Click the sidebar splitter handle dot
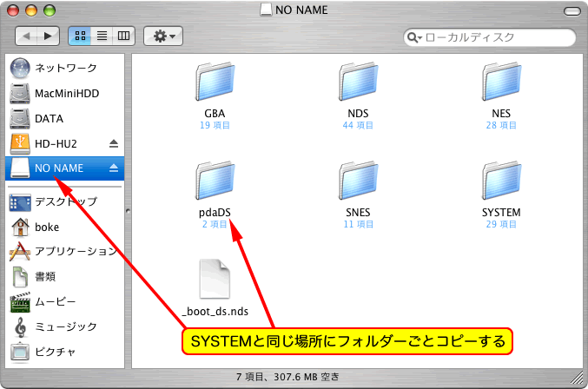Screen dimensions: 588x389 tap(128, 211)
